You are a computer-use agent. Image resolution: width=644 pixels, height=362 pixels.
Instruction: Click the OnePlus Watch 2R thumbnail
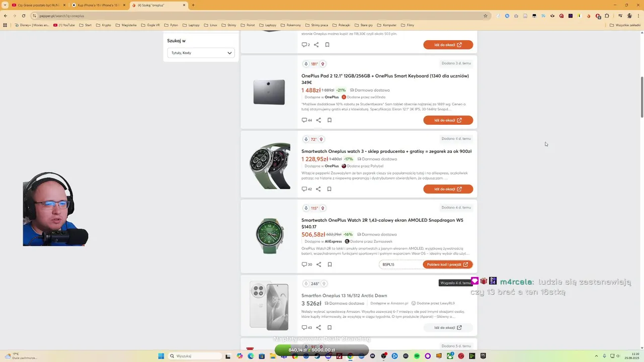[270, 236]
